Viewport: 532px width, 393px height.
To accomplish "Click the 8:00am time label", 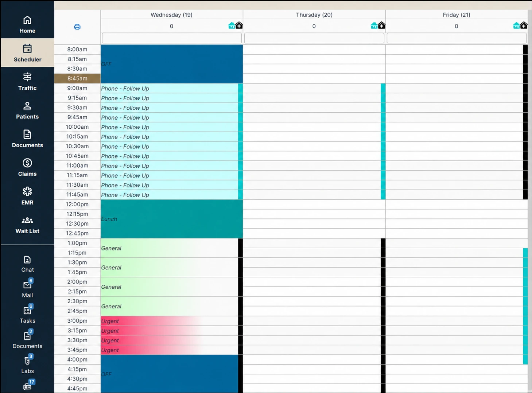I will pos(77,50).
